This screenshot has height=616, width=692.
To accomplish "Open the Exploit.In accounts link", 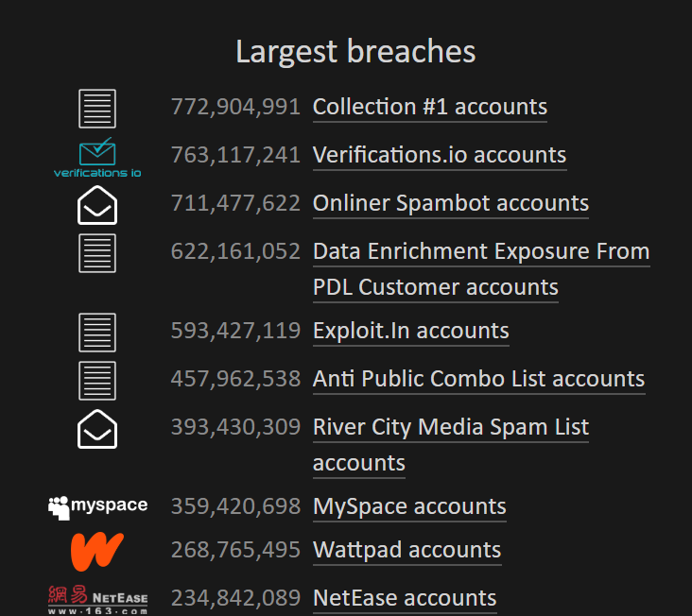I will coord(411,332).
